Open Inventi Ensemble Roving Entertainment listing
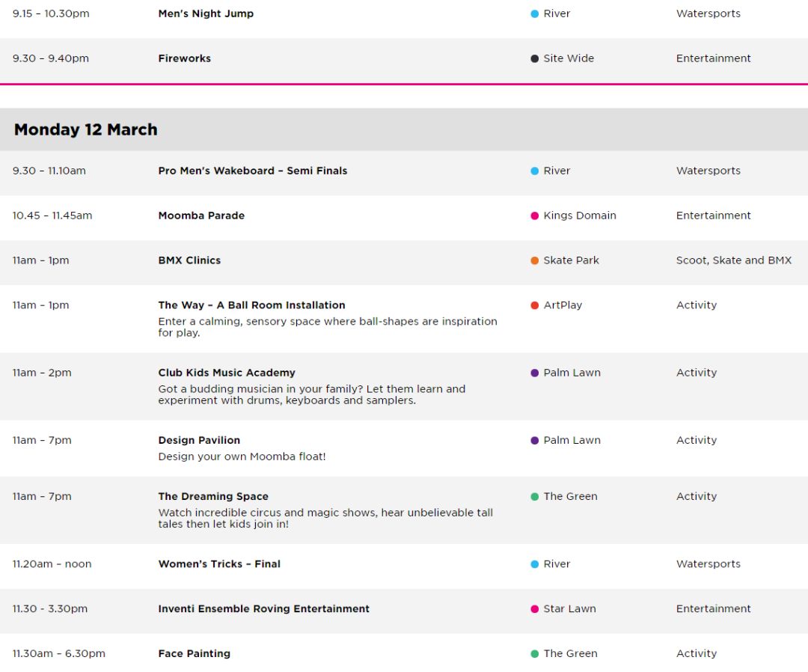 pyautogui.click(x=264, y=608)
